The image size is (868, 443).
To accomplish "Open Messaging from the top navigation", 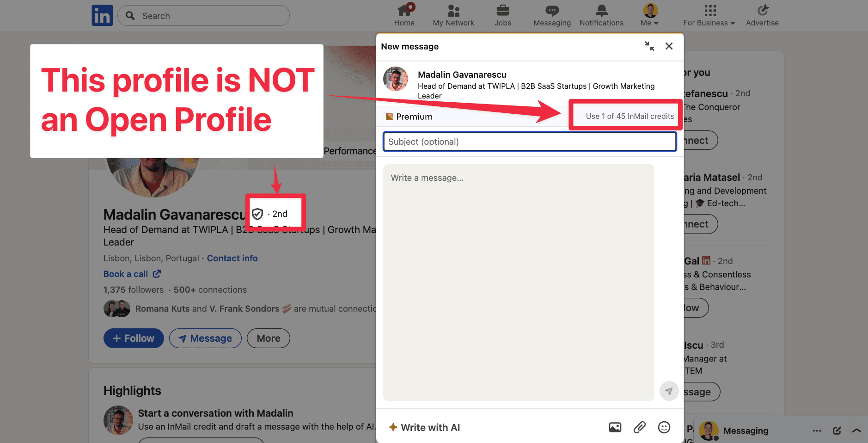I will coord(552,16).
